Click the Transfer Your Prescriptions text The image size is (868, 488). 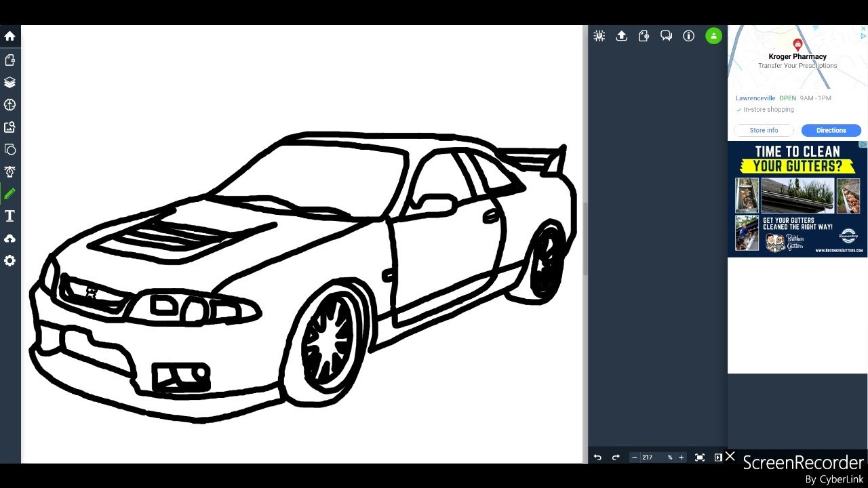[797, 66]
